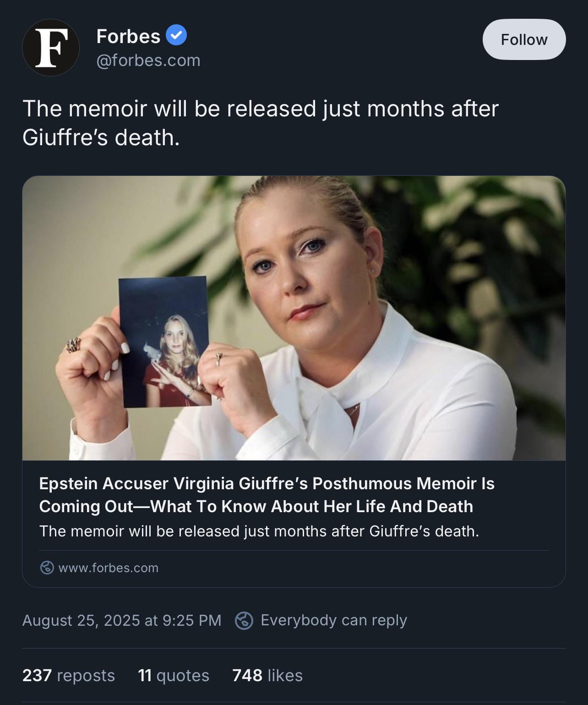
Task: Open the article preview image
Action: [x=294, y=318]
